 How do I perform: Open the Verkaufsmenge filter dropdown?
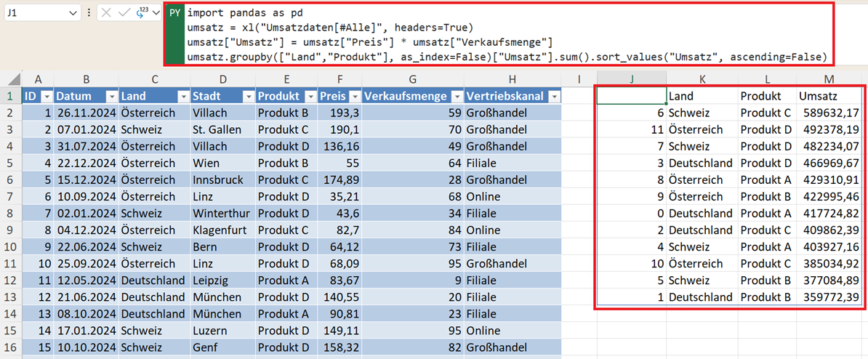click(455, 97)
